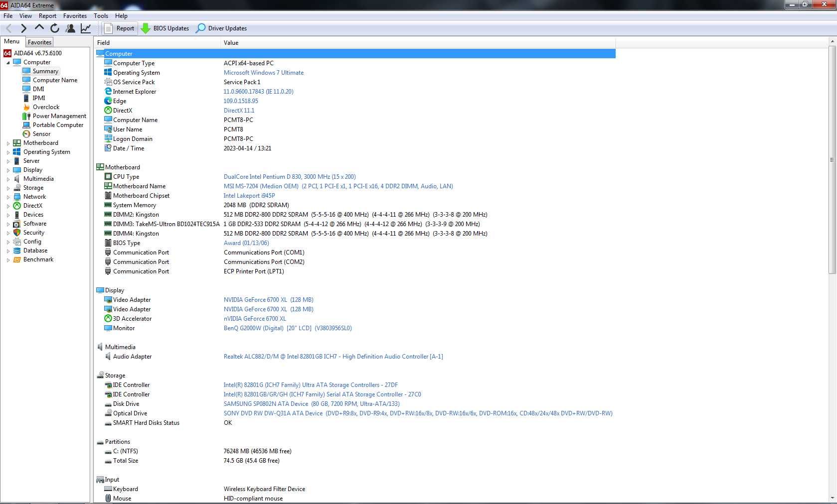This screenshot has height=504, width=837.
Task: Open BIOS Updates
Action: click(x=166, y=28)
